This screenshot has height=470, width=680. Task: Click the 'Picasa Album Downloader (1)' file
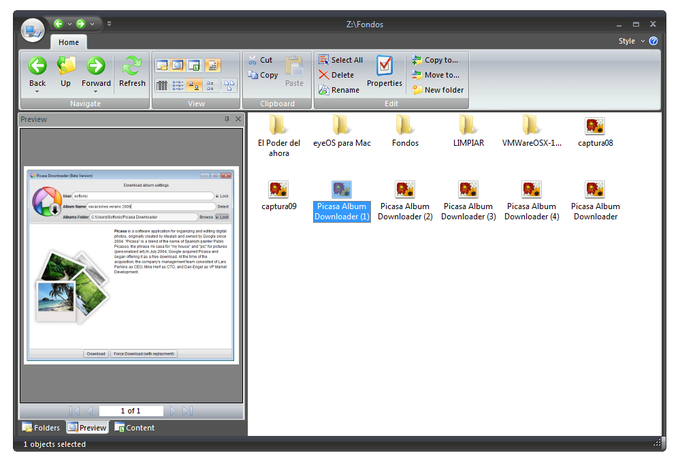click(x=342, y=201)
